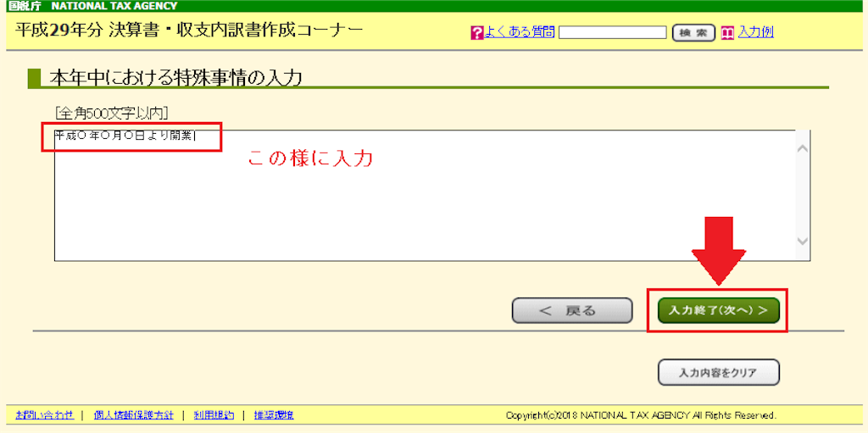Open the お問い合わせ footer link
The width and height of the screenshot is (868, 433).
45,414
